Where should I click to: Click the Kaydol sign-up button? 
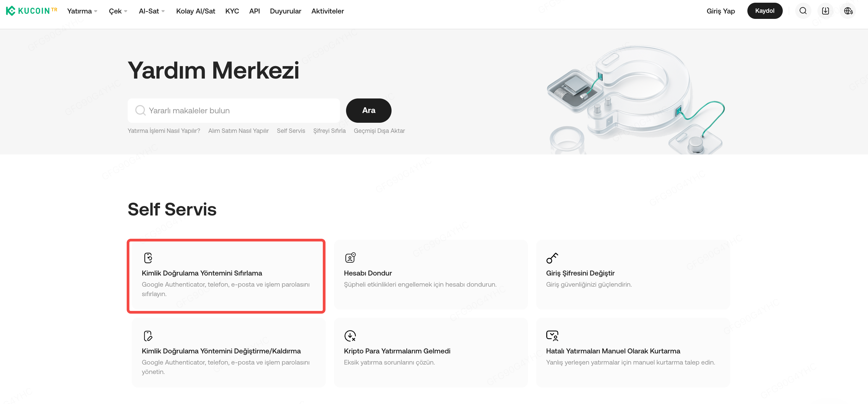(765, 11)
